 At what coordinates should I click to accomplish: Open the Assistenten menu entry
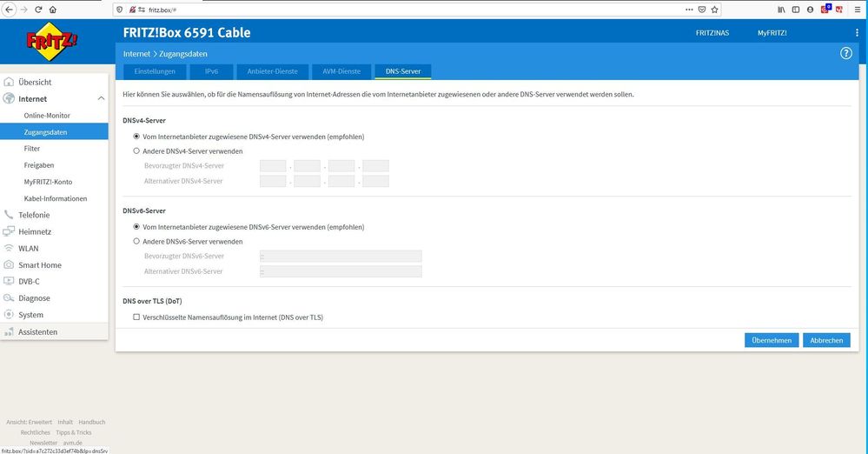54,331
